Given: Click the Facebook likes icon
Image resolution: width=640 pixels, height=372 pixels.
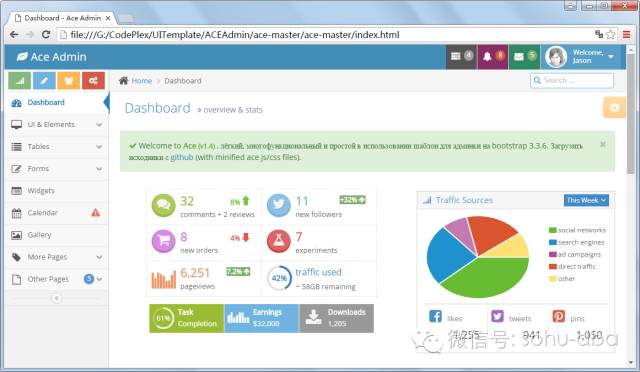Looking at the screenshot, I should (436, 316).
